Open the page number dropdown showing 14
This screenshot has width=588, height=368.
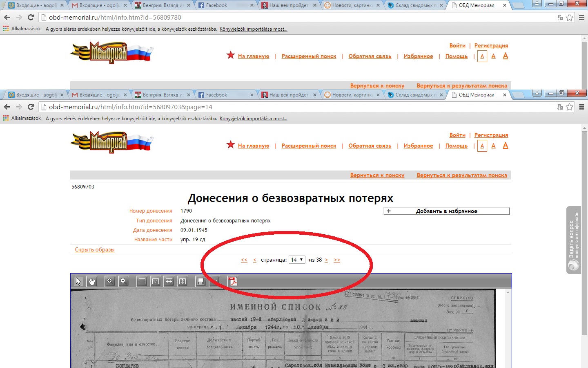(x=297, y=260)
